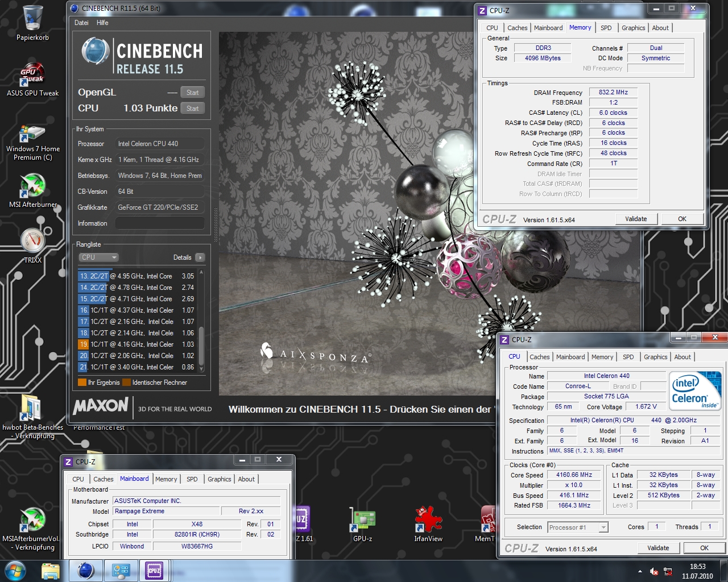
Task: Open Mainboard tab in CPU-Z Celeron 440 window
Action: pos(570,357)
